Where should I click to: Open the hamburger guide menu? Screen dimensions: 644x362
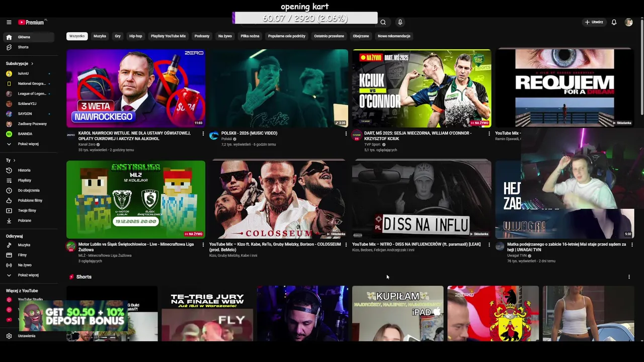click(x=9, y=22)
